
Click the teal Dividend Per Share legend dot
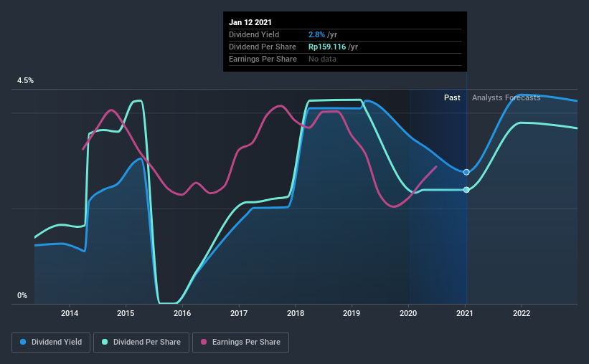point(105,342)
